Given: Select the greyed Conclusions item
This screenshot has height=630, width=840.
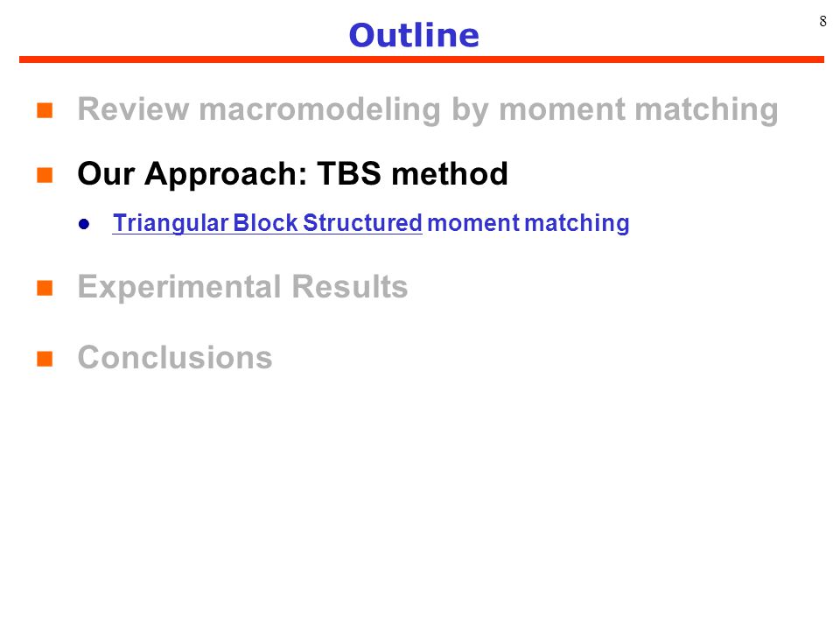Looking at the screenshot, I should point(175,357).
